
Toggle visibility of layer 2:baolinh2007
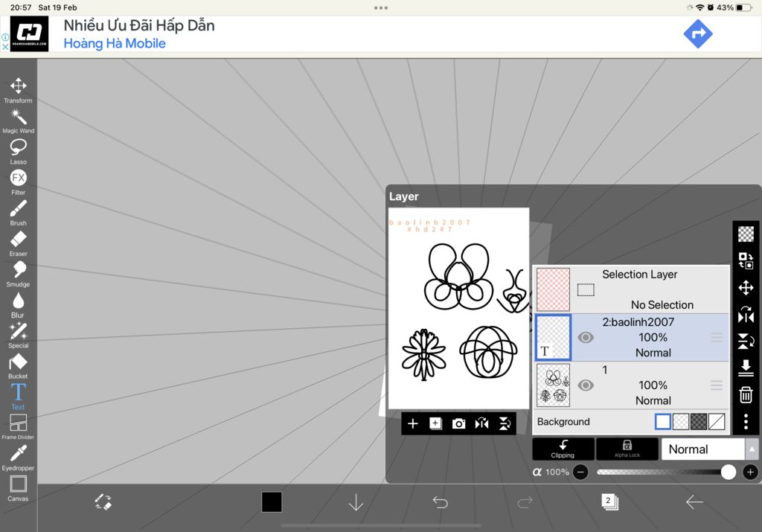coord(586,337)
